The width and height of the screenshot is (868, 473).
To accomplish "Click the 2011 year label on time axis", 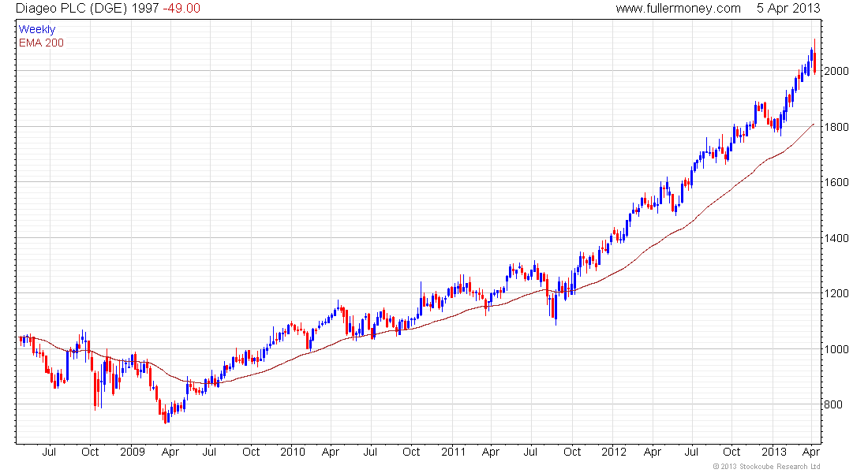I will (454, 452).
